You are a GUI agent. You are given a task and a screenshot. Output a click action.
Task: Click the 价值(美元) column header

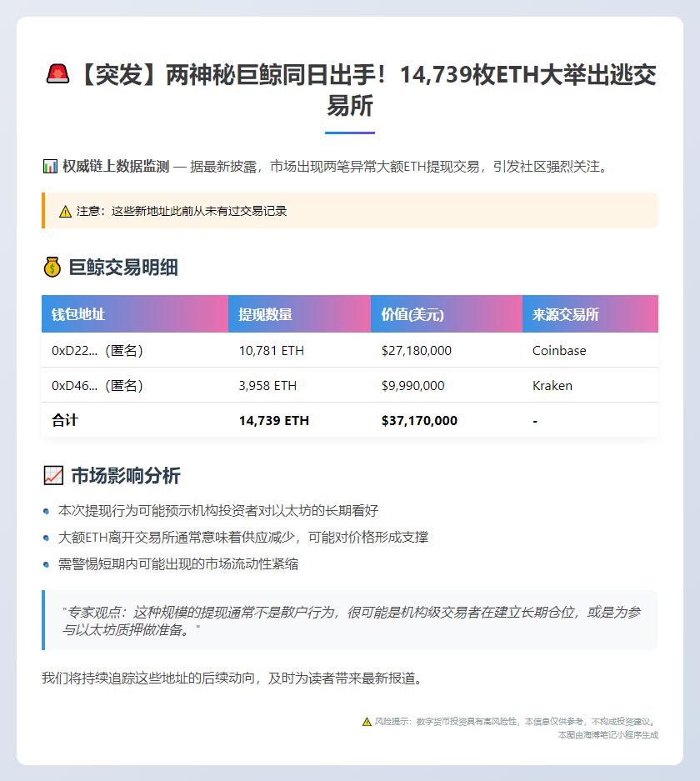[x=447, y=313]
